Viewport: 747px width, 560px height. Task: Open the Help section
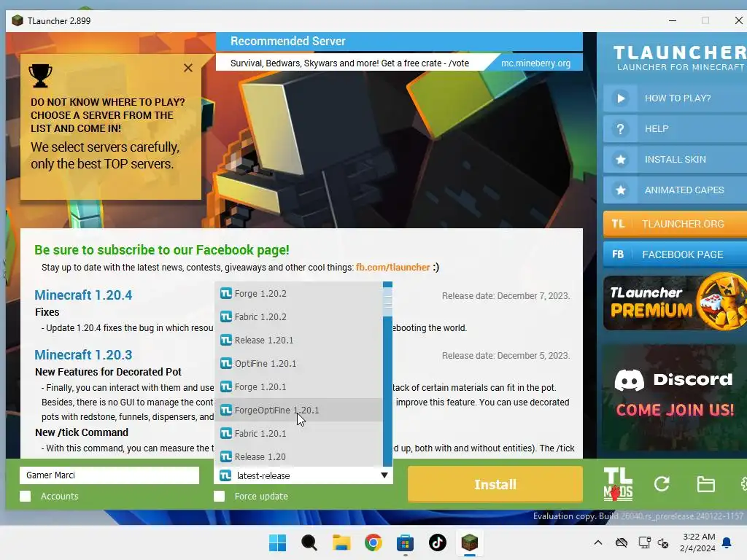tap(675, 129)
